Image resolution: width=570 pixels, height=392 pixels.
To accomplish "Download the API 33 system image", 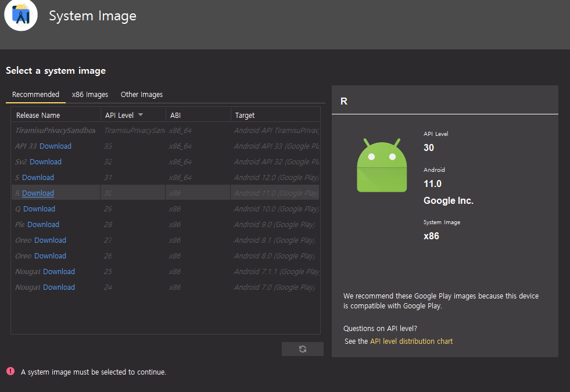I will pyautogui.click(x=55, y=146).
